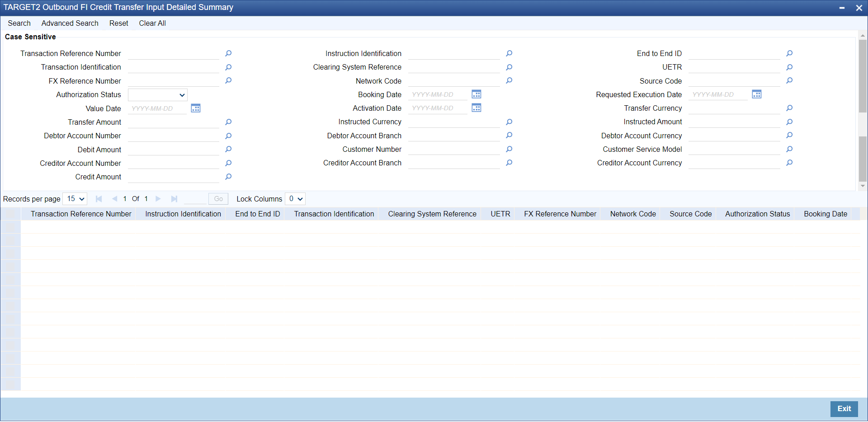Click the Debtor Account Number input field

(x=174, y=136)
